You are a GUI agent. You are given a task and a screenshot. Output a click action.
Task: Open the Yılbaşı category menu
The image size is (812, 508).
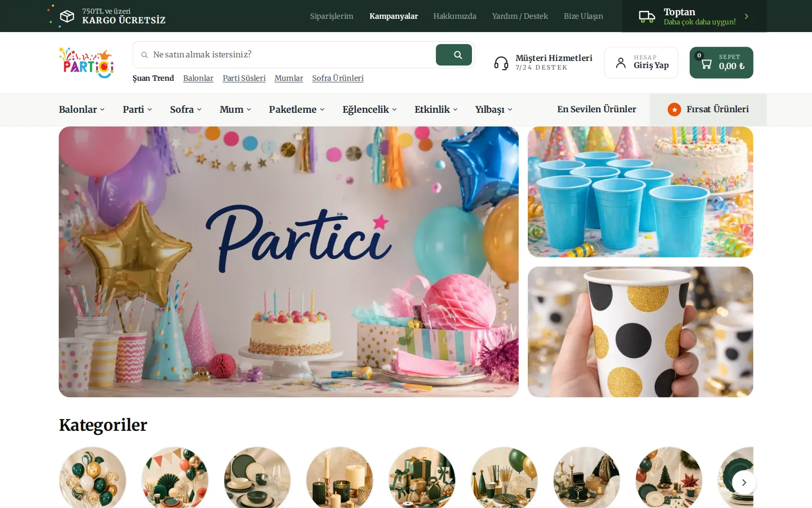494,109
